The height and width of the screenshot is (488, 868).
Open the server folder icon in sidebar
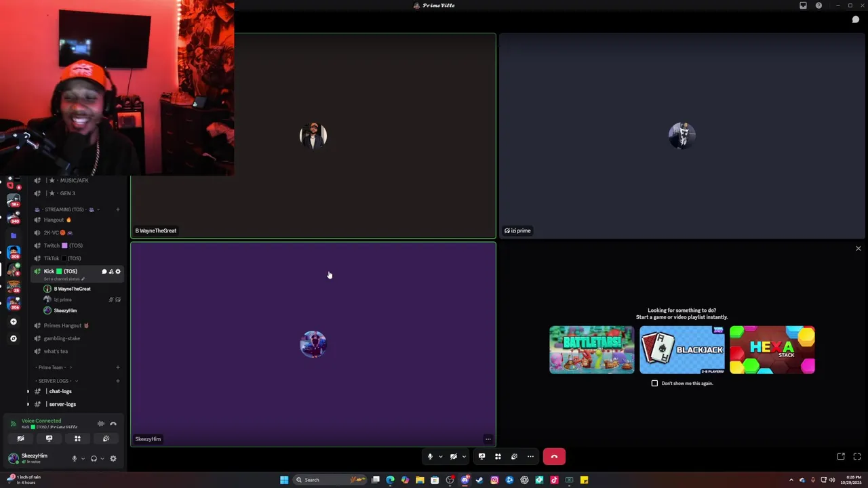tap(13, 235)
